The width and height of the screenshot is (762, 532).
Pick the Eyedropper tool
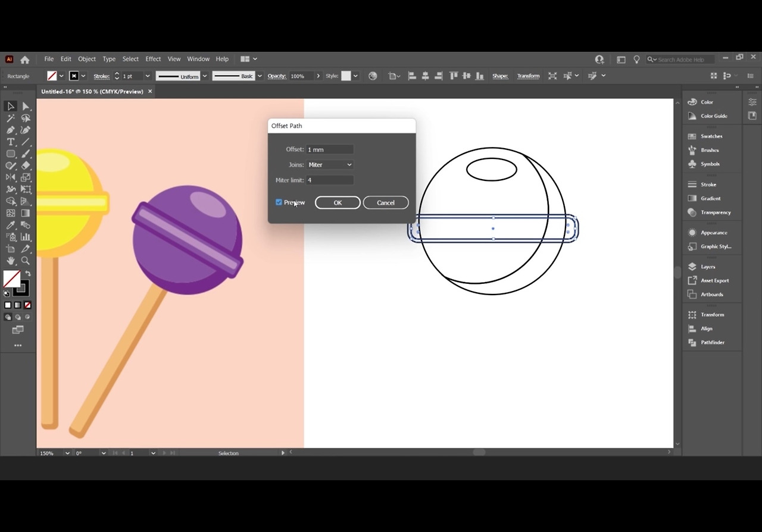click(x=11, y=225)
